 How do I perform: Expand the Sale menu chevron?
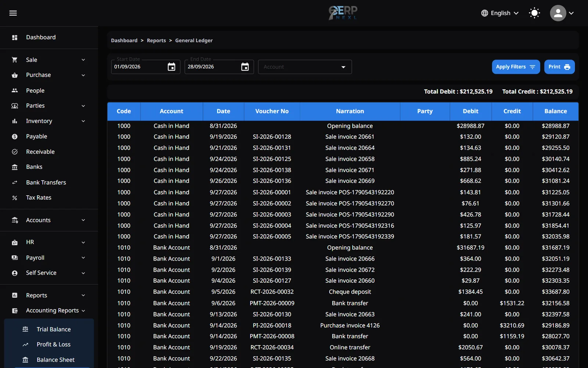coord(83,60)
